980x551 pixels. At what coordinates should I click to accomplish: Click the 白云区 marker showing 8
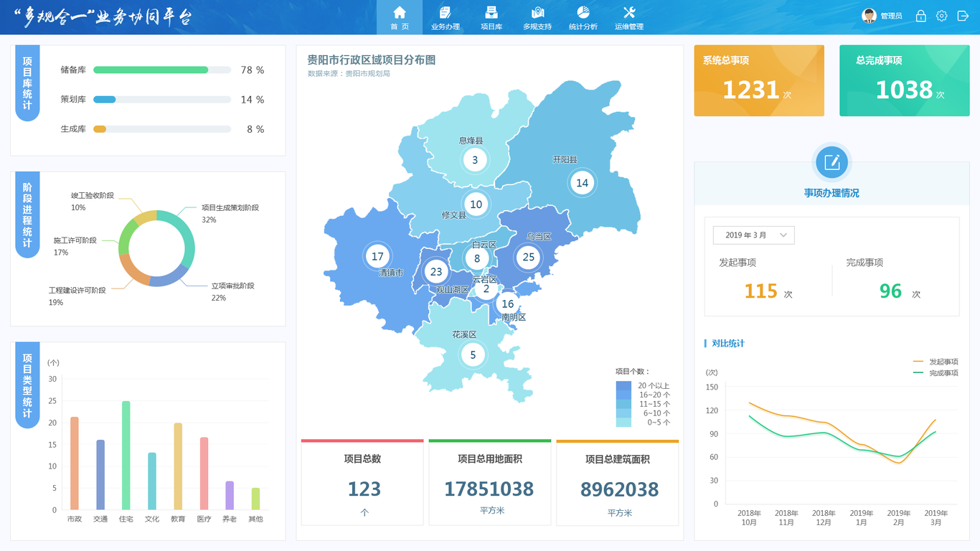(x=476, y=259)
